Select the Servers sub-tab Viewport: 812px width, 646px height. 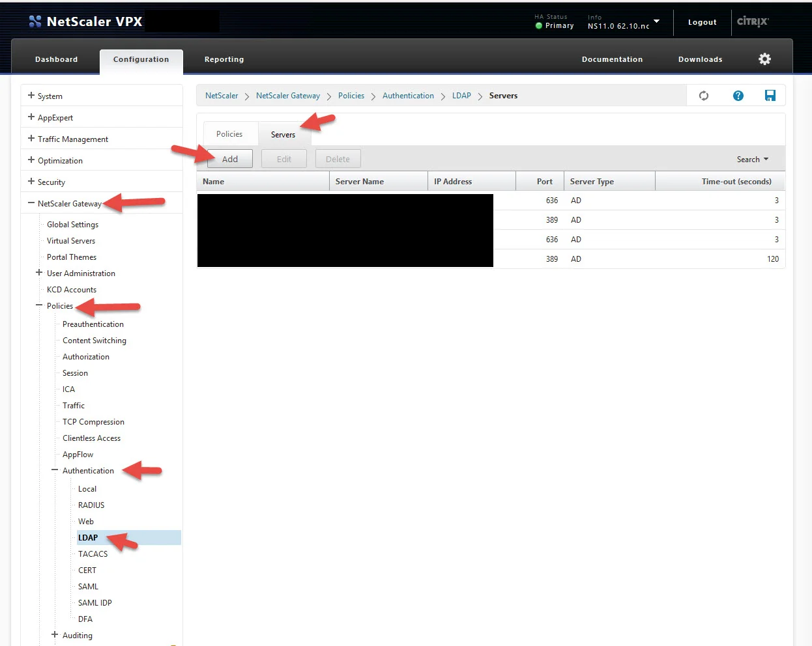(283, 134)
